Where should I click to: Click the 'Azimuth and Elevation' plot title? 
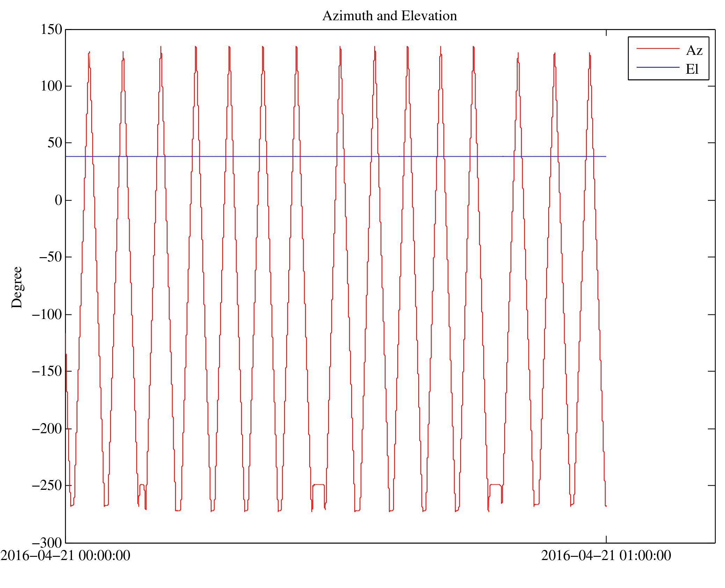coord(389,16)
